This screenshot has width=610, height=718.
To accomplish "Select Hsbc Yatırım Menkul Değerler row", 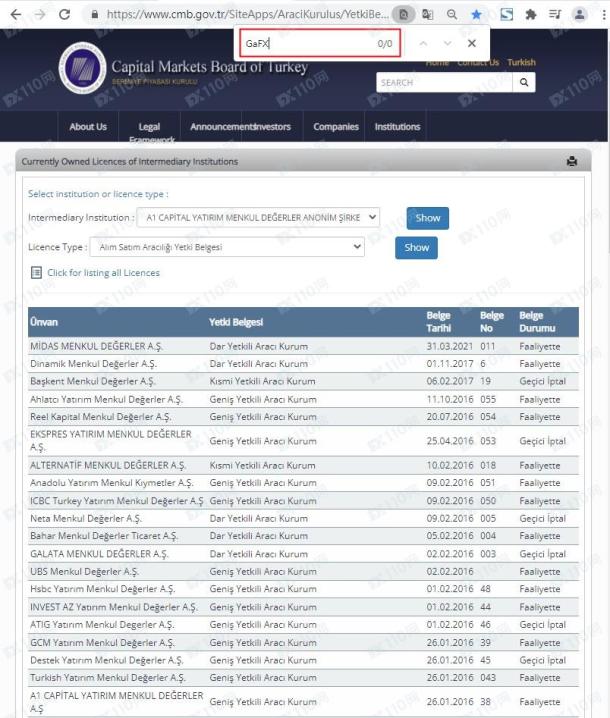I will click(x=303, y=589).
